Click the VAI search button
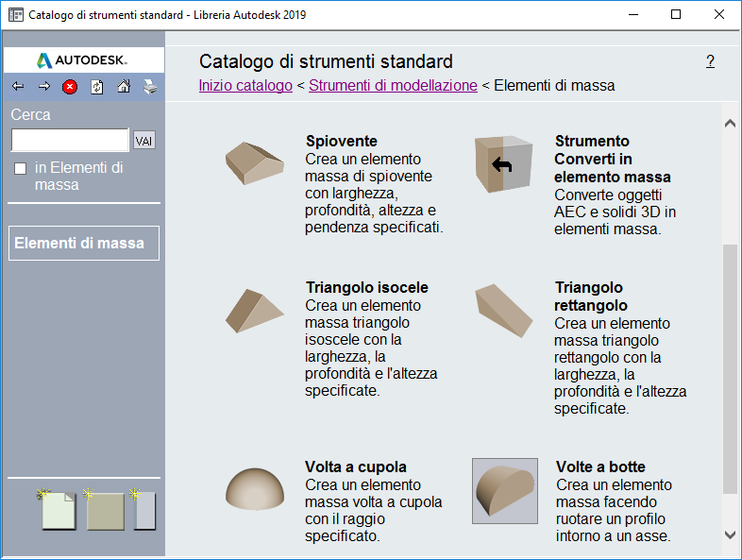 point(143,141)
